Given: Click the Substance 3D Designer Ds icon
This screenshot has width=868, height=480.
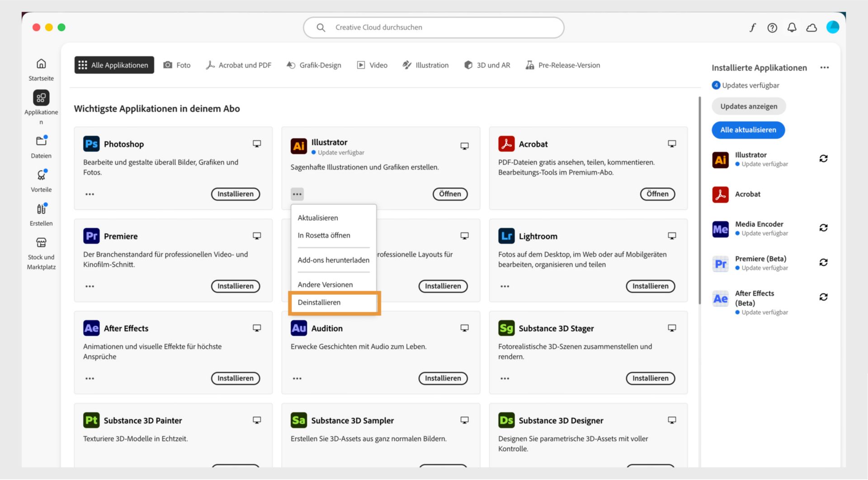Looking at the screenshot, I should click(506, 420).
